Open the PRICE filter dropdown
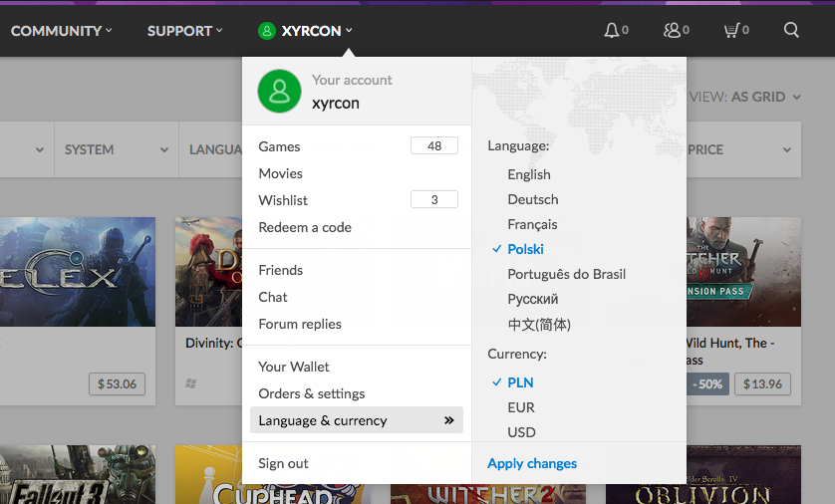The image size is (835, 504). tap(743, 149)
